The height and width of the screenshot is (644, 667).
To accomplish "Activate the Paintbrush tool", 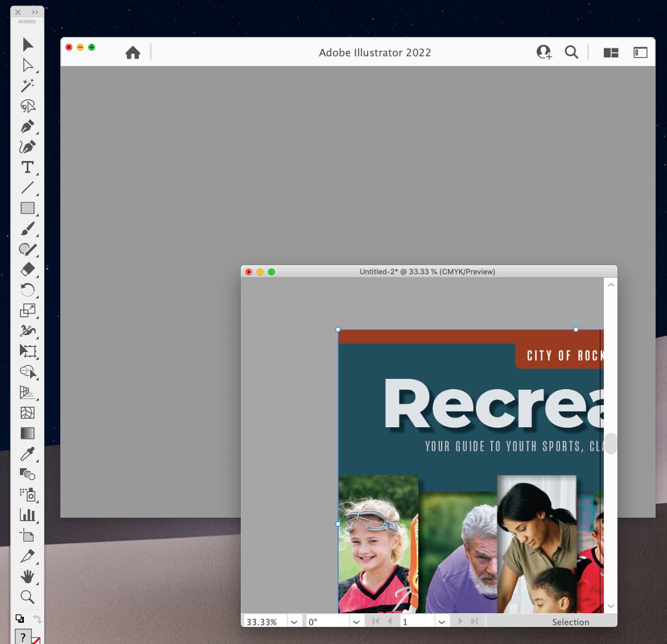I will pyautogui.click(x=28, y=229).
